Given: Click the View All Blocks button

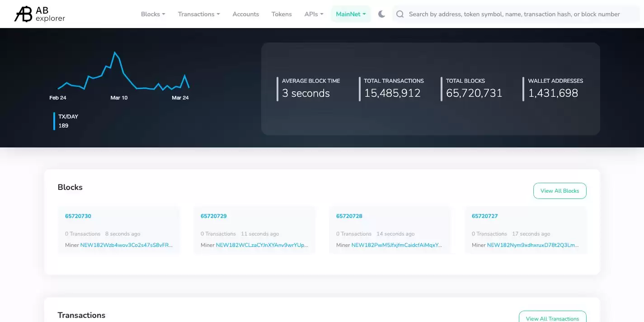Looking at the screenshot, I should pos(559,191).
